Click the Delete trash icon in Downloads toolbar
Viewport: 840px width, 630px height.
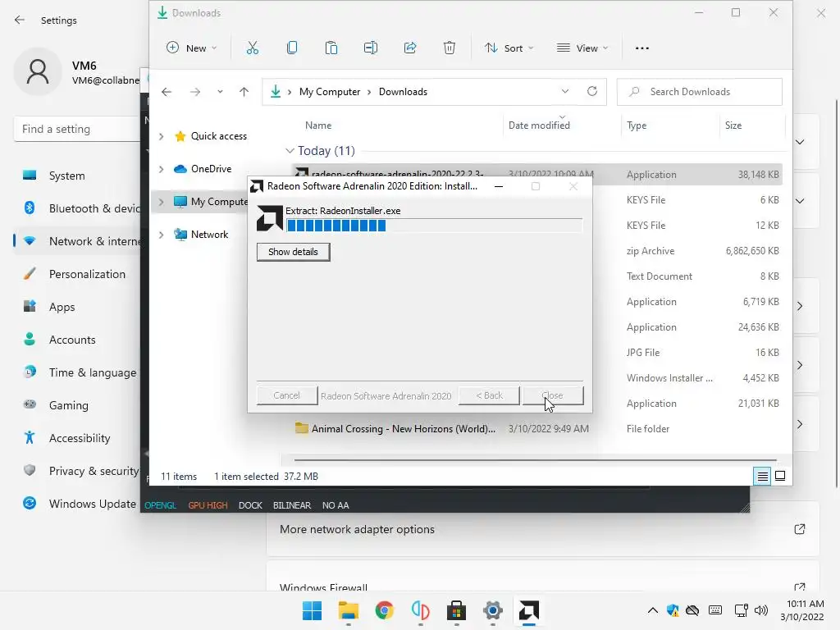pos(450,48)
